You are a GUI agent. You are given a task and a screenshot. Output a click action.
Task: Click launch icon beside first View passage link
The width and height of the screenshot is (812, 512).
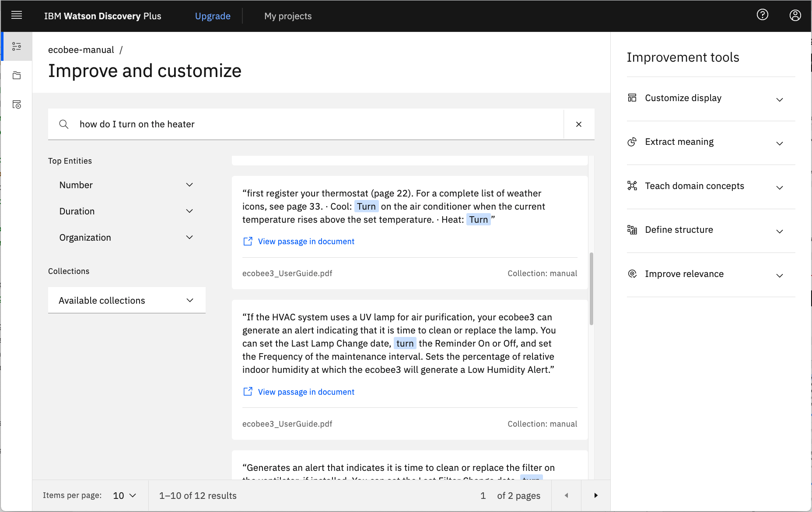(x=248, y=242)
